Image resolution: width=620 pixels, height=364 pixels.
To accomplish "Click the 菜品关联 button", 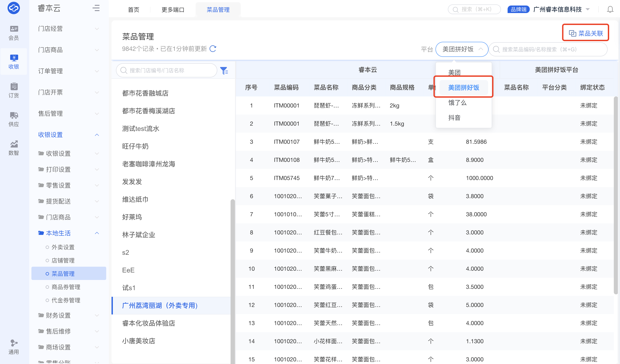I will pyautogui.click(x=585, y=33).
